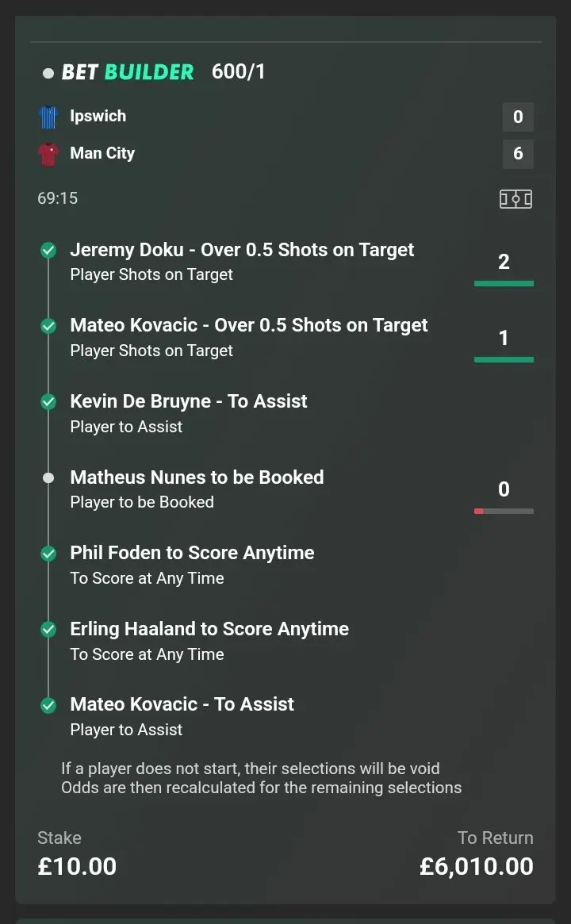Image resolution: width=571 pixels, height=924 pixels.
Task: Tap the green tick beside Erling Haaland
Action: point(48,630)
